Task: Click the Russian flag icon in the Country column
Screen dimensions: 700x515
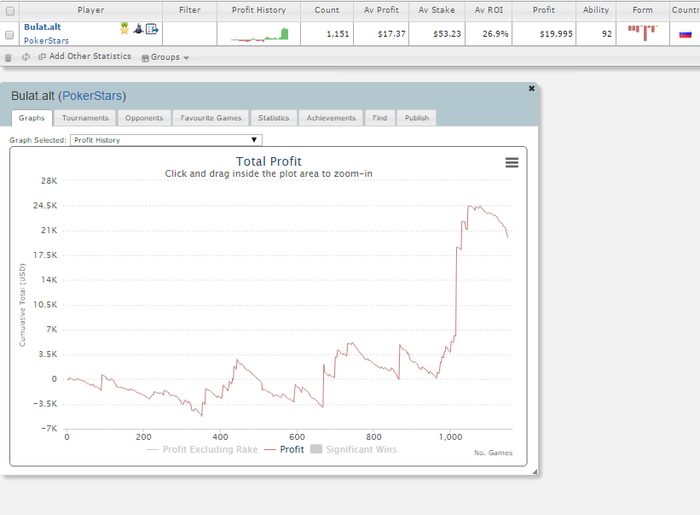Action: pos(685,34)
